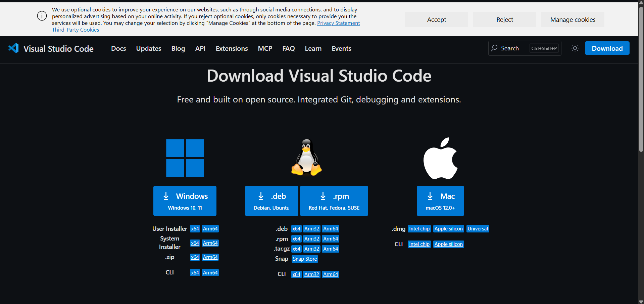This screenshot has height=304, width=644.
Task: Select .dmg Universal link
Action: [478, 229]
